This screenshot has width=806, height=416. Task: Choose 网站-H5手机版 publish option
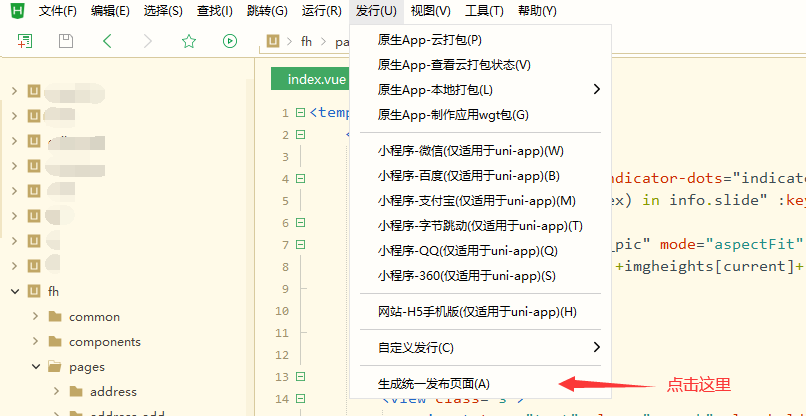click(x=477, y=312)
